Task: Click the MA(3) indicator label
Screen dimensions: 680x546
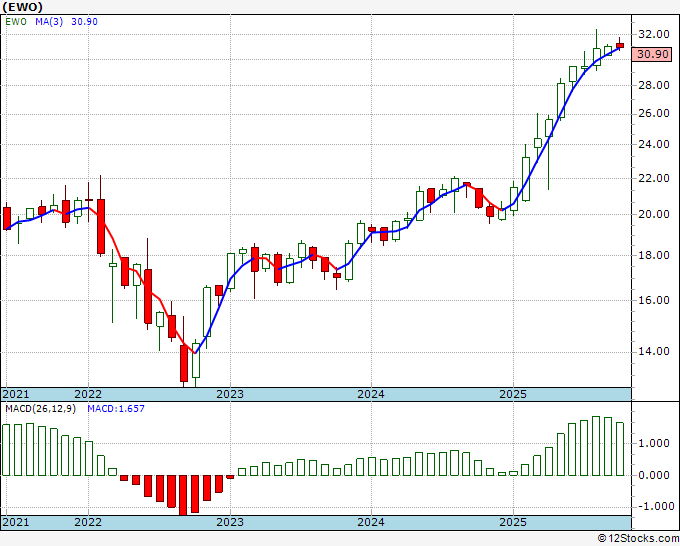Action: pyautogui.click(x=49, y=22)
